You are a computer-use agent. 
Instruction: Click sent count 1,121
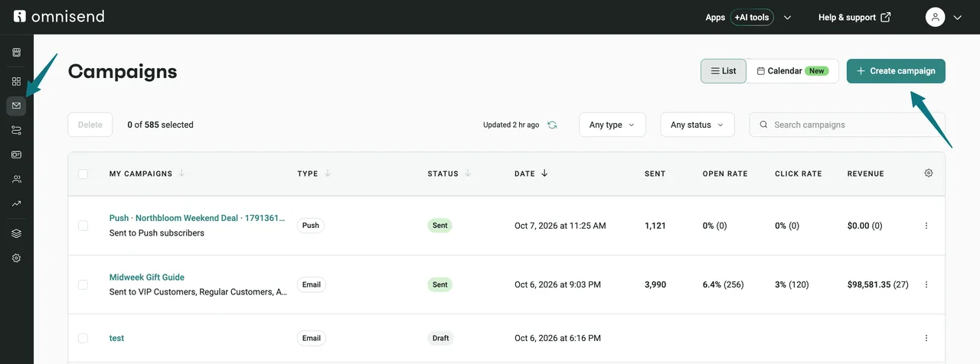coord(656,226)
